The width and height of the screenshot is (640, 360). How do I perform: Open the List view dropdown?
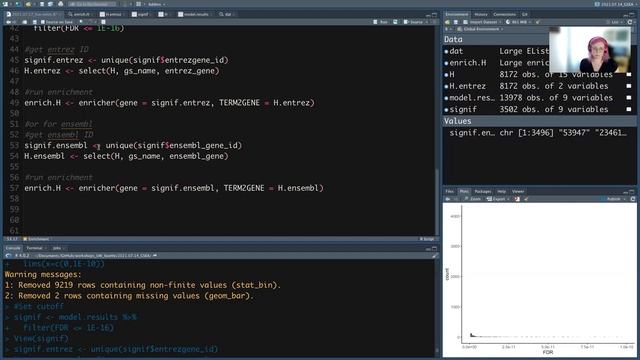[616, 22]
